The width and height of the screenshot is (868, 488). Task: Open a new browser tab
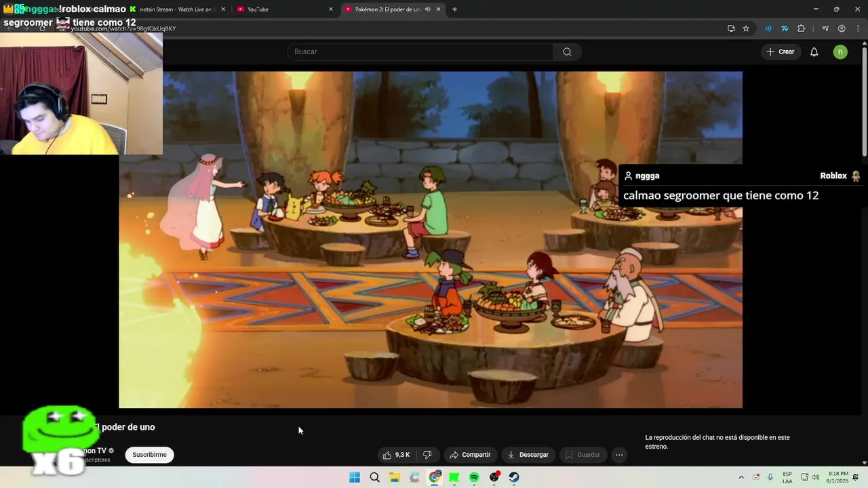pos(454,9)
